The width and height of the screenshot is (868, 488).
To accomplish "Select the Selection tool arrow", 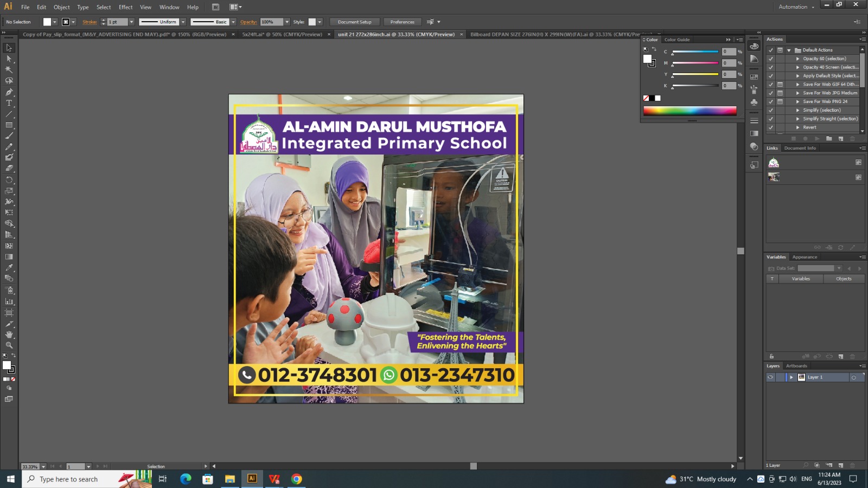I will click(x=9, y=48).
